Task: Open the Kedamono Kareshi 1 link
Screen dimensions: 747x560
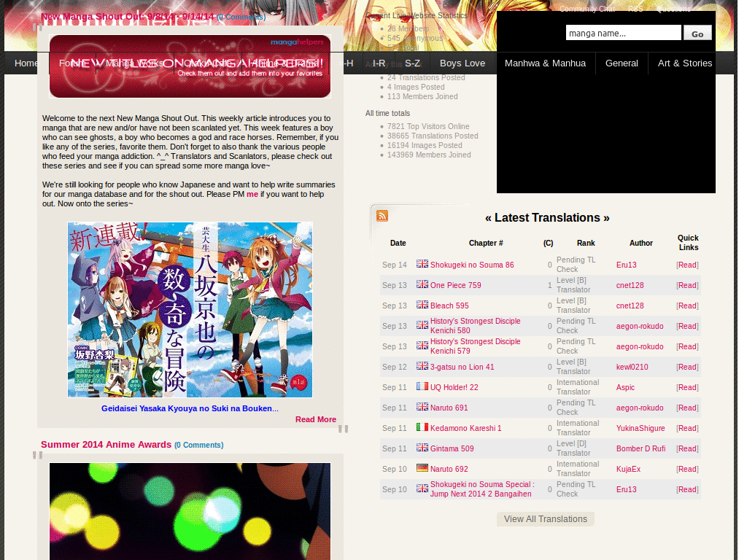Action: (x=465, y=429)
